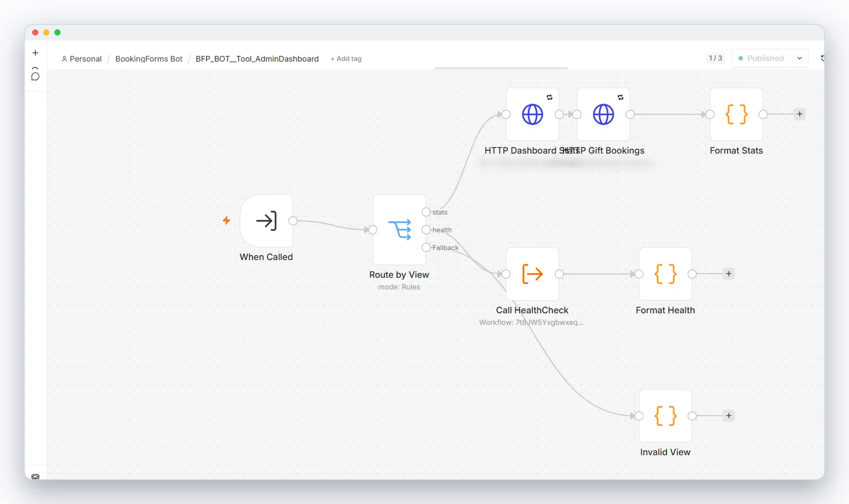Click the Call HealthCheck output connector
This screenshot has height=504, width=849.
[559, 274]
